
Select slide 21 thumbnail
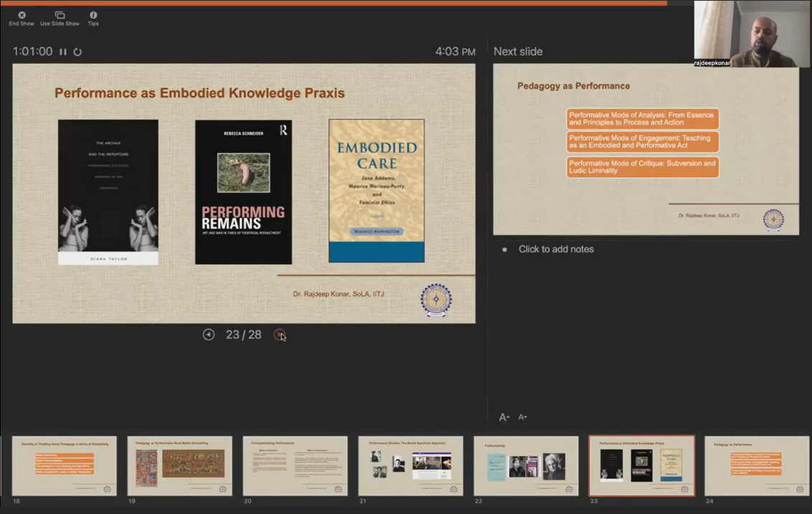click(411, 466)
